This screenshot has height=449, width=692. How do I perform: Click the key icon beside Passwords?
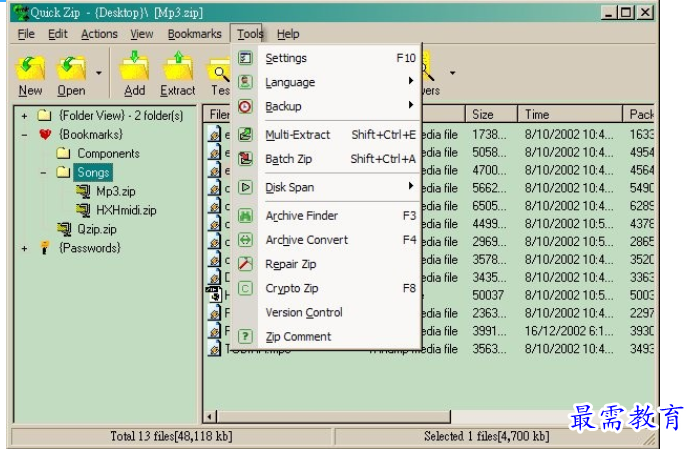(45, 248)
